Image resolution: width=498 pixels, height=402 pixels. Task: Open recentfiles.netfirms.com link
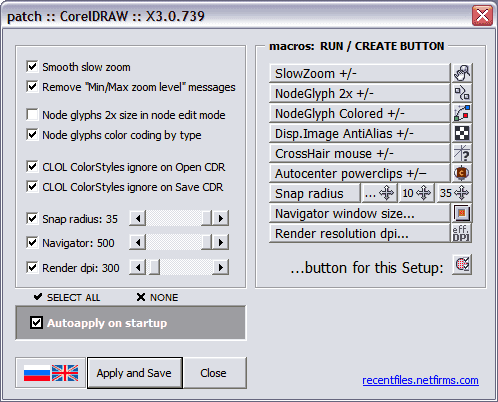420,380
